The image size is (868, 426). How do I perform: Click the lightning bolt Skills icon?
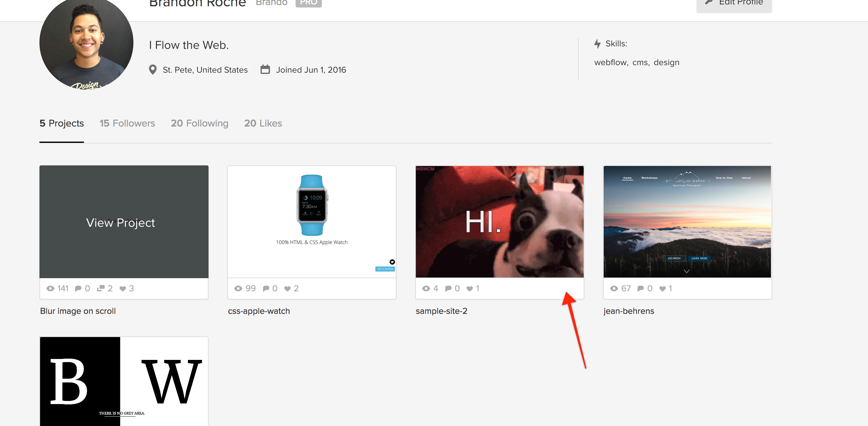point(597,44)
